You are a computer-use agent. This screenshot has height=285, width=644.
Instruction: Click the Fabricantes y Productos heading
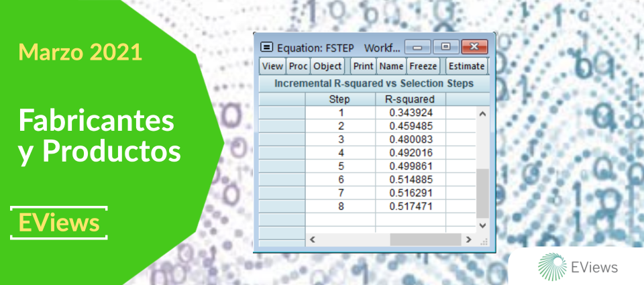tap(100, 136)
